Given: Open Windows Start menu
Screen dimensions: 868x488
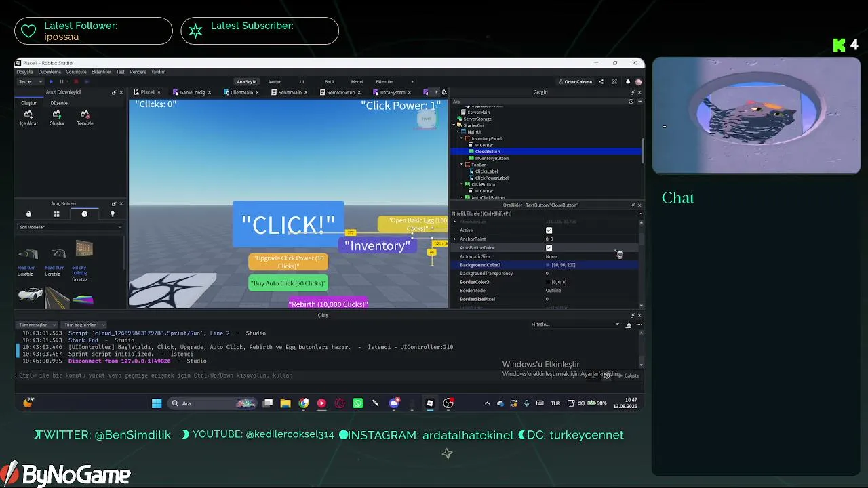Looking at the screenshot, I should (x=157, y=403).
